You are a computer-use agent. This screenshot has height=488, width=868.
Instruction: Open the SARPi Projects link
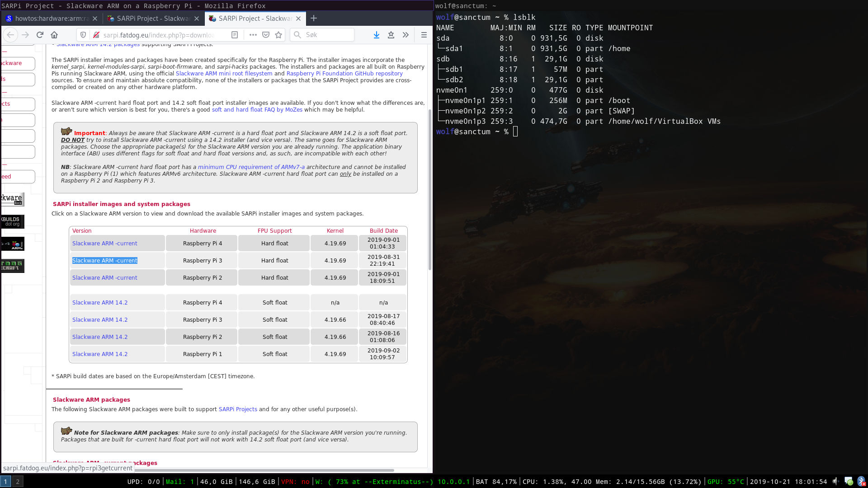click(238, 409)
